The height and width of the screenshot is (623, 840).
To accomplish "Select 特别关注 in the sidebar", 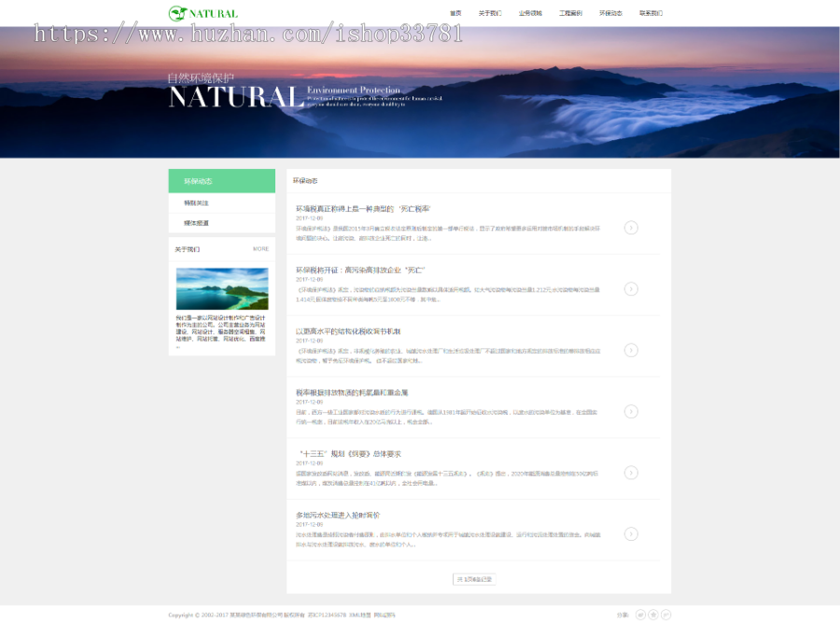I will coord(221,203).
